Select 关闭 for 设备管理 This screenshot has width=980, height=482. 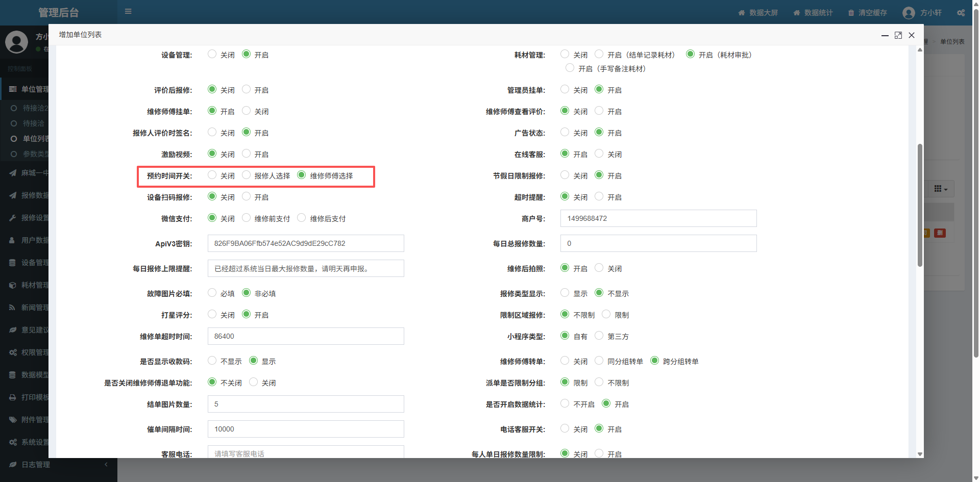click(212, 54)
